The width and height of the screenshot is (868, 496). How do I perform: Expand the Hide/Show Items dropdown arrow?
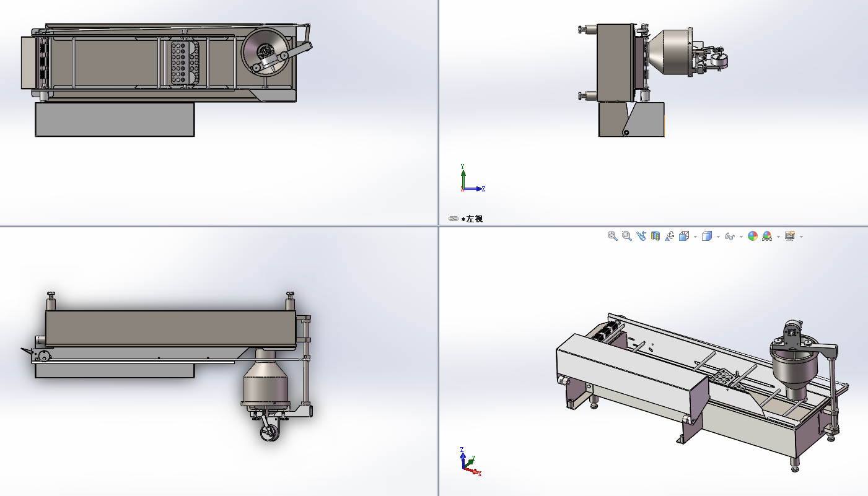(741, 237)
